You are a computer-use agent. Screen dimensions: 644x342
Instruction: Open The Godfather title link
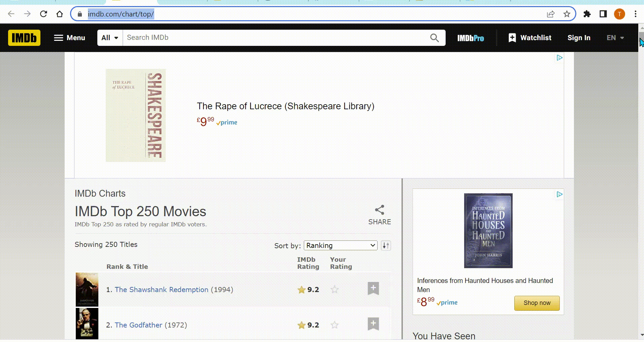click(138, 325)
